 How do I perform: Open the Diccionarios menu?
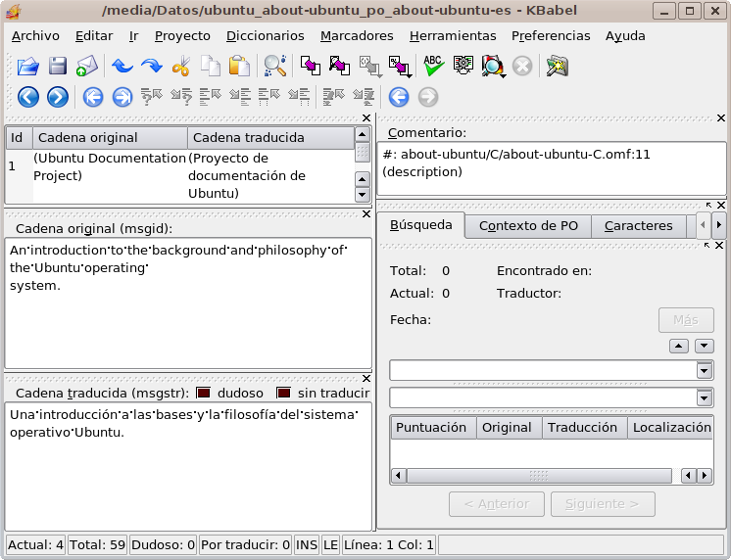coord(265,36)
